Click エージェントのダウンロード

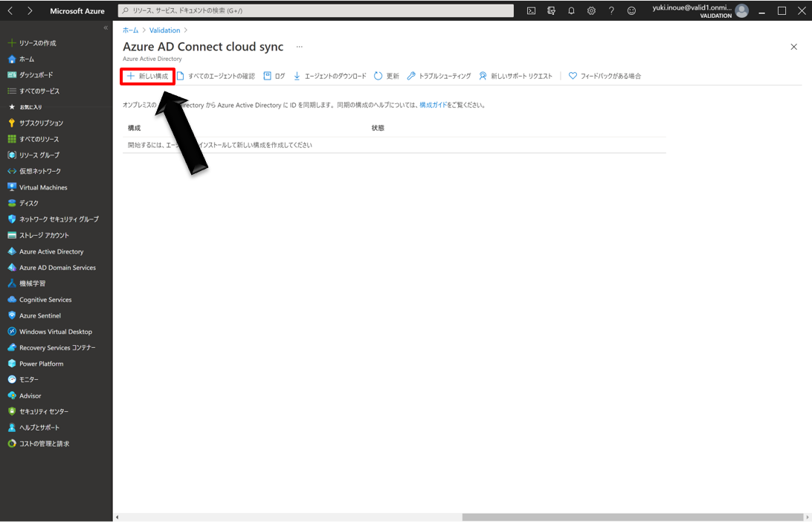[x=330, y=76]
